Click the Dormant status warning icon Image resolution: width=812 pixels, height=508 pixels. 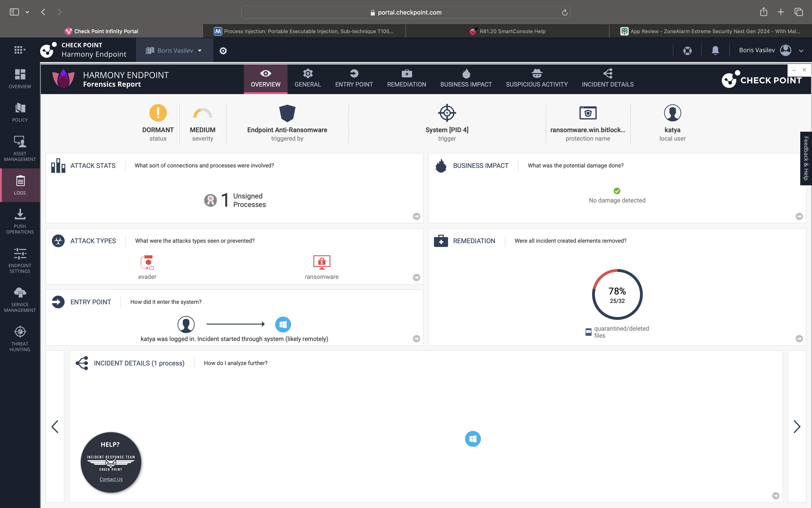point(158,113)
